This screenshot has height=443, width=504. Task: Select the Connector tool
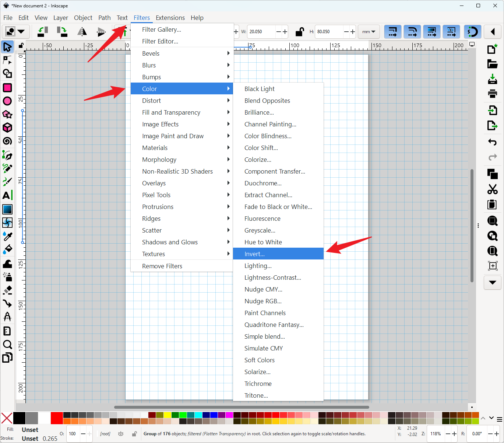tap(7, 303)
